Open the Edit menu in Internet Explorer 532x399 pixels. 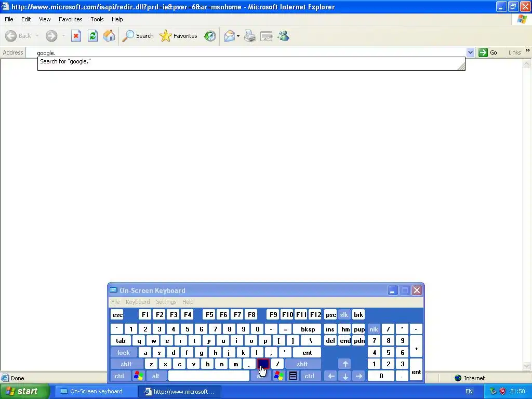(x=26, y=19)
